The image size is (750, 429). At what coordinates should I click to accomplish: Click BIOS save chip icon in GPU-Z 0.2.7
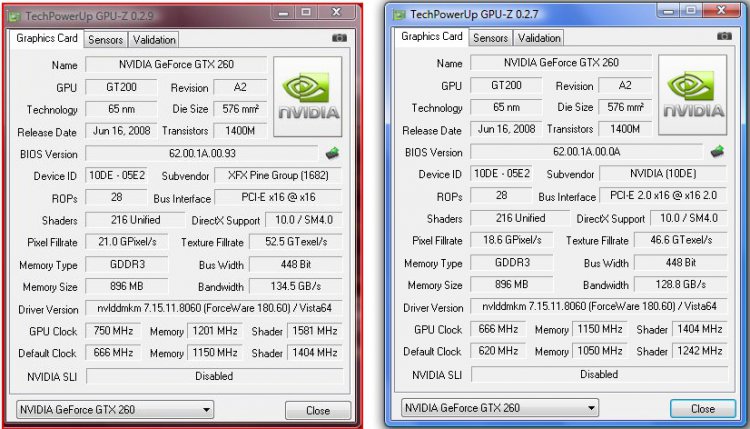pyautogui.click(x=717, y=152)
